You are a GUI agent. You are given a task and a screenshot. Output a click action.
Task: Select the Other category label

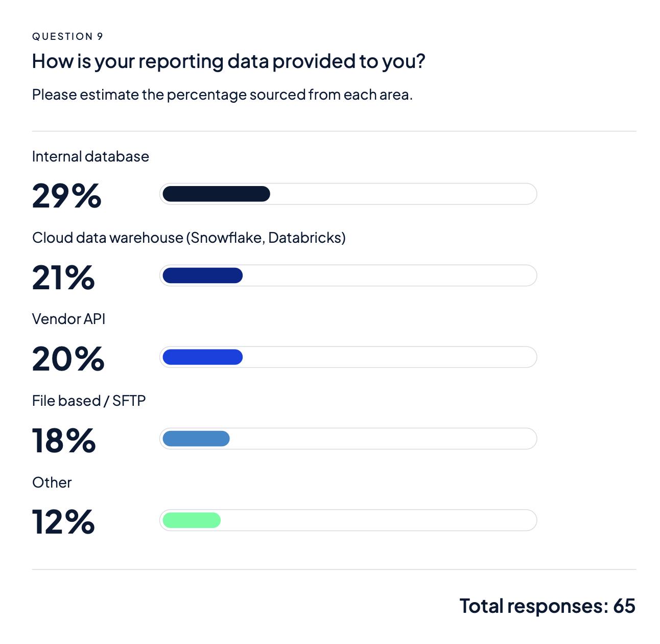click(x=52, y=482)
